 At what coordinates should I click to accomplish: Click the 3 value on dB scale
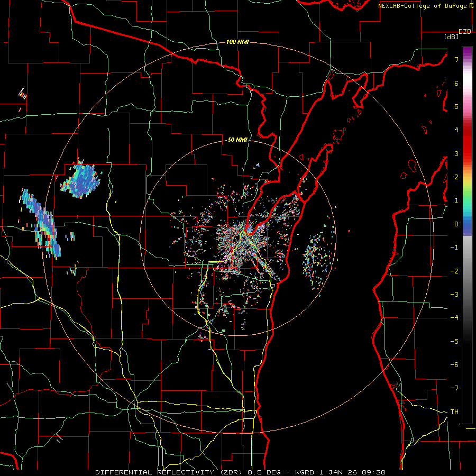[x=456, y=153]
